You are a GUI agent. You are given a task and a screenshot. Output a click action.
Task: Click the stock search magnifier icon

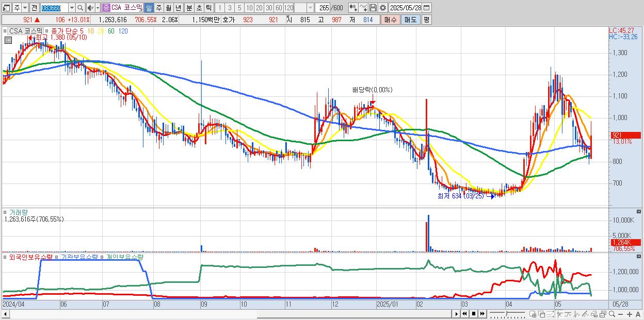[81, 8]
